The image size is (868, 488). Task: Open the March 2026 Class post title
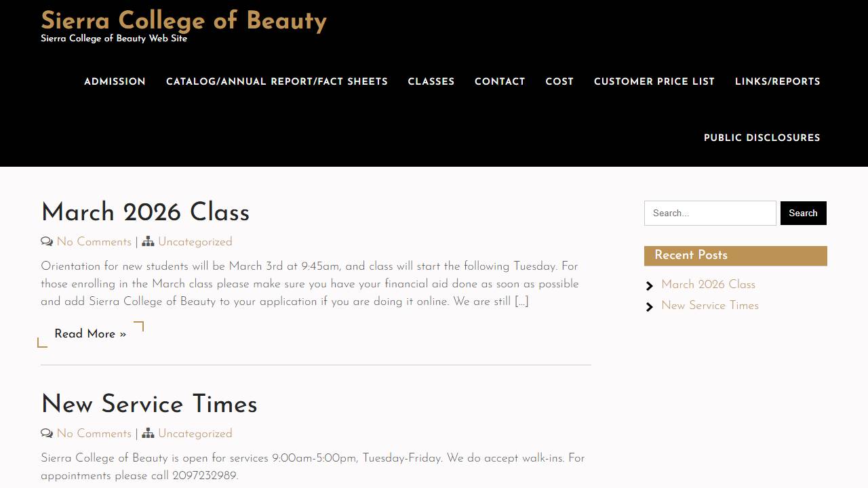pyautogui.click(x=145, y=213)
